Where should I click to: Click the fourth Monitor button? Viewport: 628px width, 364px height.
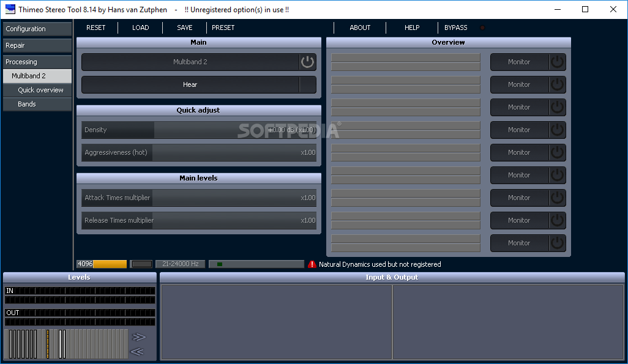click(x=519, y=130)
